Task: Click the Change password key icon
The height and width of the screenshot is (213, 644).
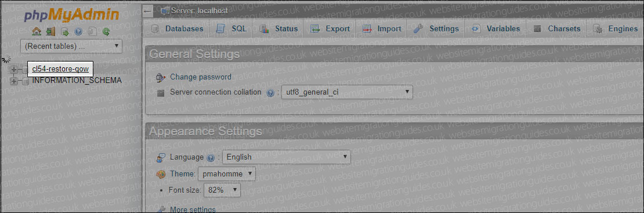Action: pyautogui.click(x=161, y=77)
